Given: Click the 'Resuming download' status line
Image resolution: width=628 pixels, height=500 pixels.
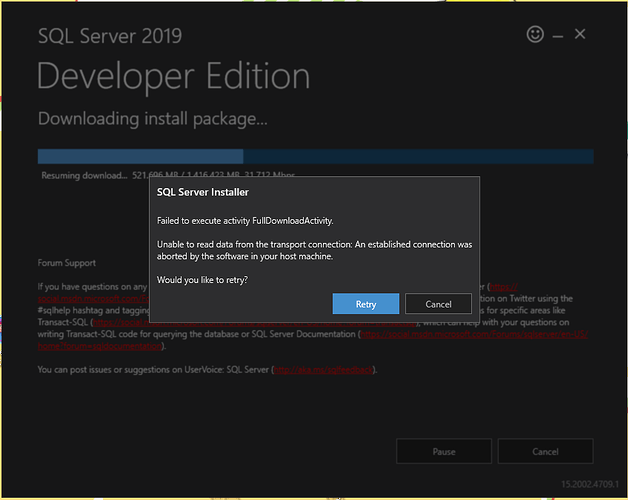Looking at the screenshot, I should coord(87,175).
